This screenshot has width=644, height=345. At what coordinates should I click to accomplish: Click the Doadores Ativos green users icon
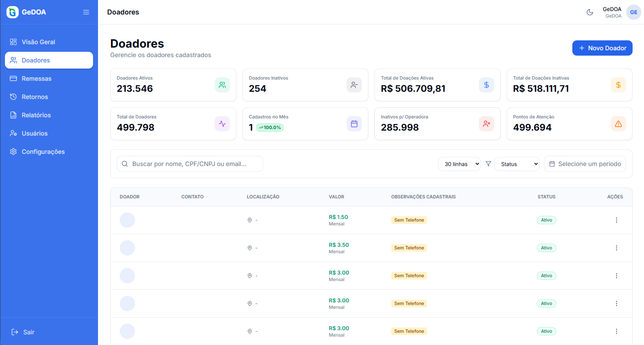(x=222, y=85)
